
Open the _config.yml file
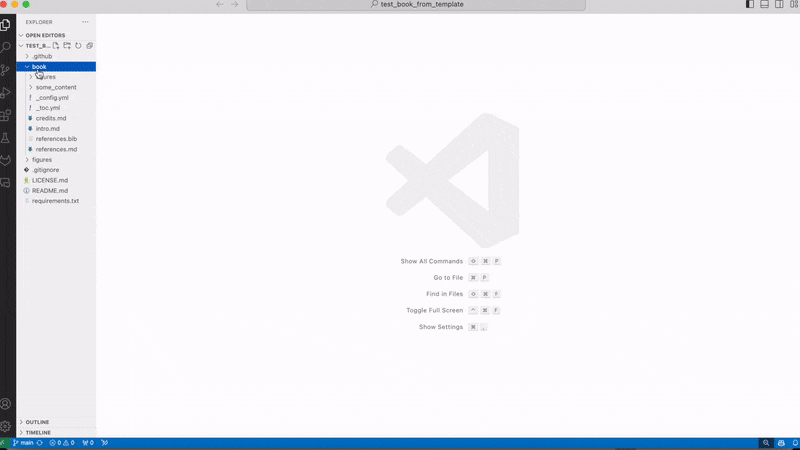56,97
